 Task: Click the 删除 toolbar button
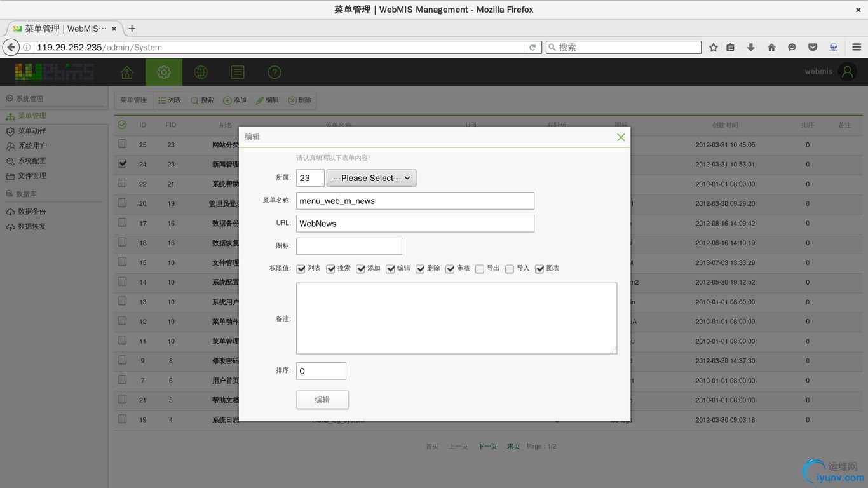300,100
